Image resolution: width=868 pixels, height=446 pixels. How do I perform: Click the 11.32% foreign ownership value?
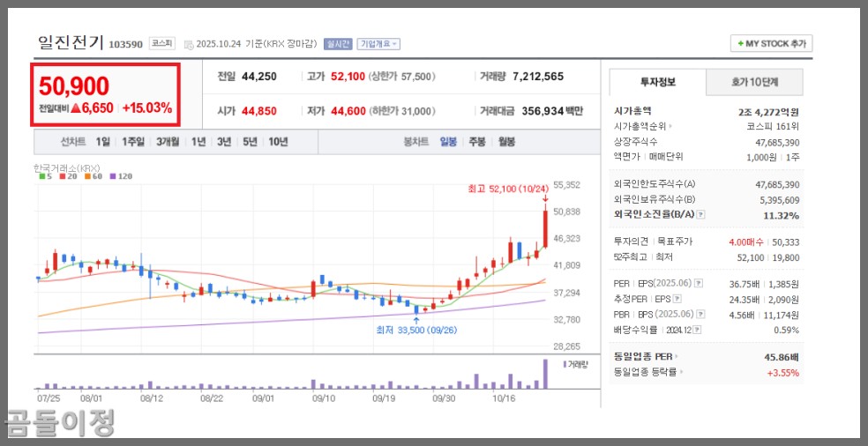coord(781,215)
